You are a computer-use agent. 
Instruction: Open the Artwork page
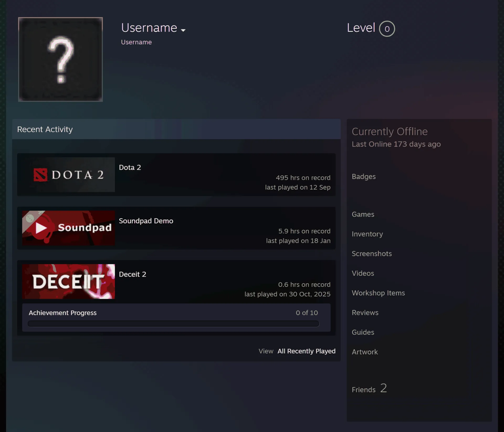(x=365, y=352)
